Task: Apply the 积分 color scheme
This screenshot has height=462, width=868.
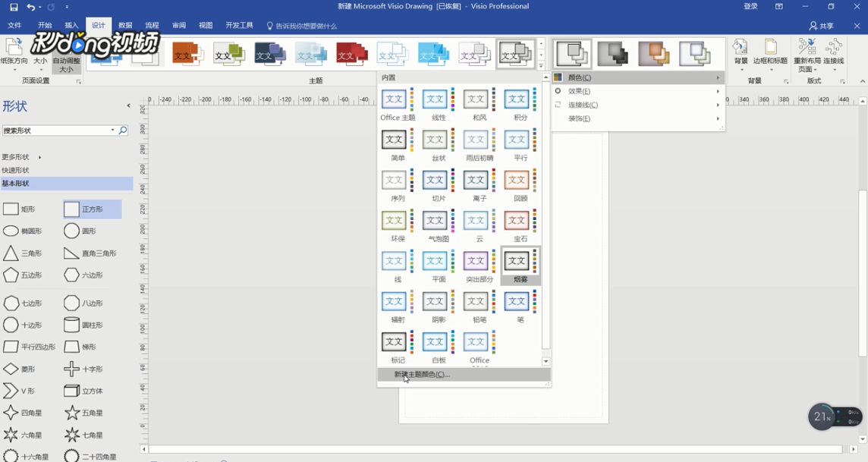Action: pos(520,105)
